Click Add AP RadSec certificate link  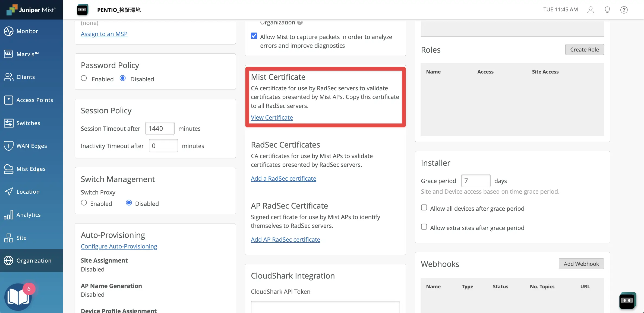pos(285,239)
